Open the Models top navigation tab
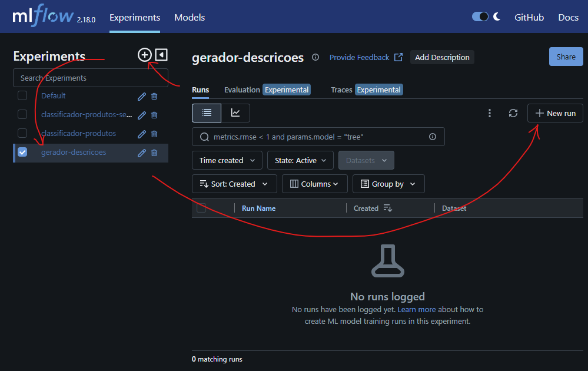 click(x=190, y=17)
